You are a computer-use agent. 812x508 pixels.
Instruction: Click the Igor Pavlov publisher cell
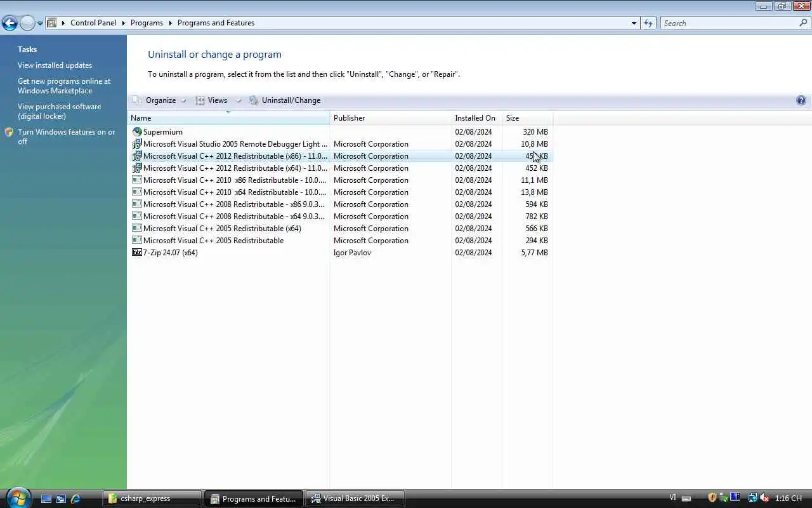tap(352, 253)
